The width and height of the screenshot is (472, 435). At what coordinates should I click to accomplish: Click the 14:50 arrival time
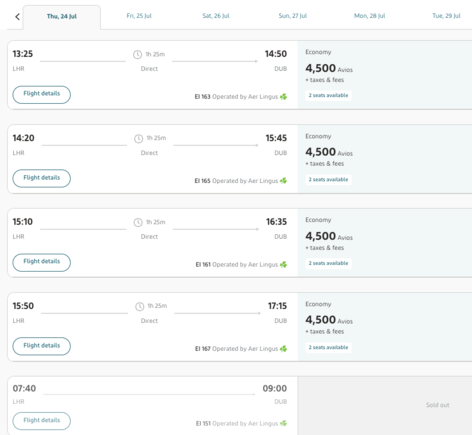point(276,54)
